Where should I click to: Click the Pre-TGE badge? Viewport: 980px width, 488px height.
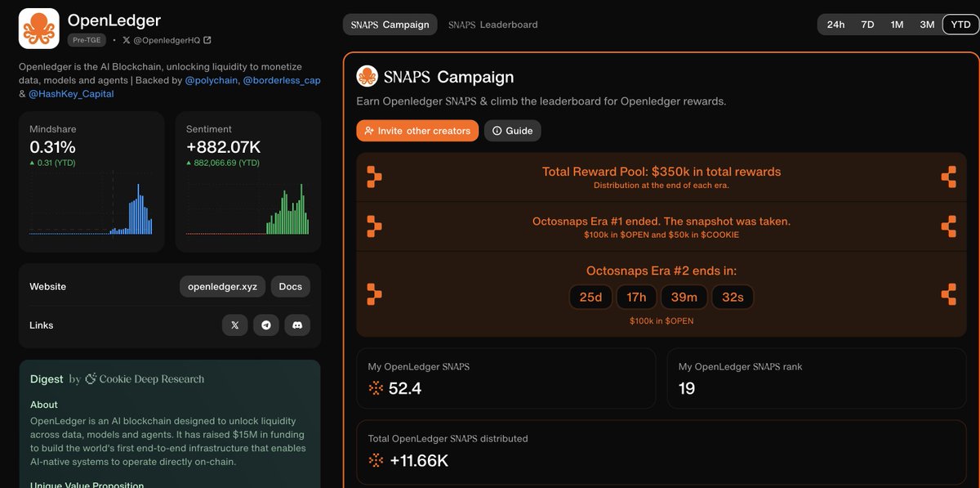click(87, 40)
